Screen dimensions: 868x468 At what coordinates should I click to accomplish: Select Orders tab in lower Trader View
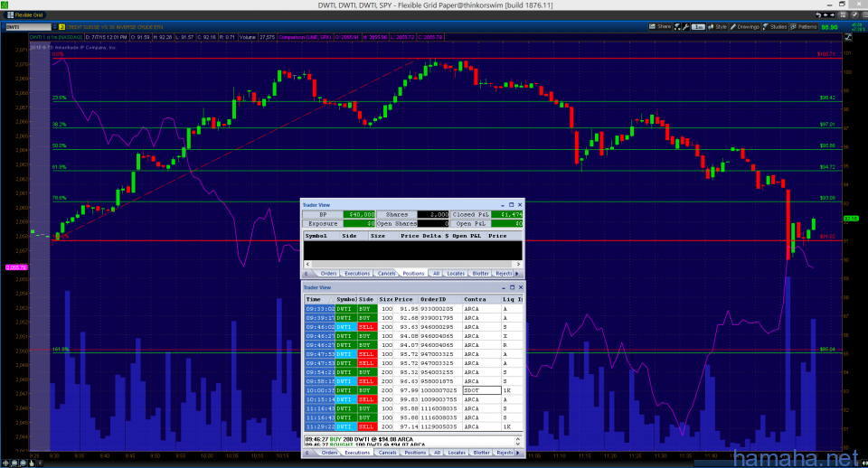click(x=329, y=453)
